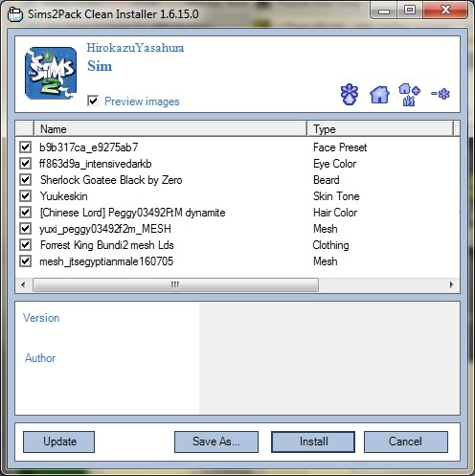Screen dimensions: 475x476
Task: Click the minus flower icon
Action: pyautogui.click(x=441, y=94)
